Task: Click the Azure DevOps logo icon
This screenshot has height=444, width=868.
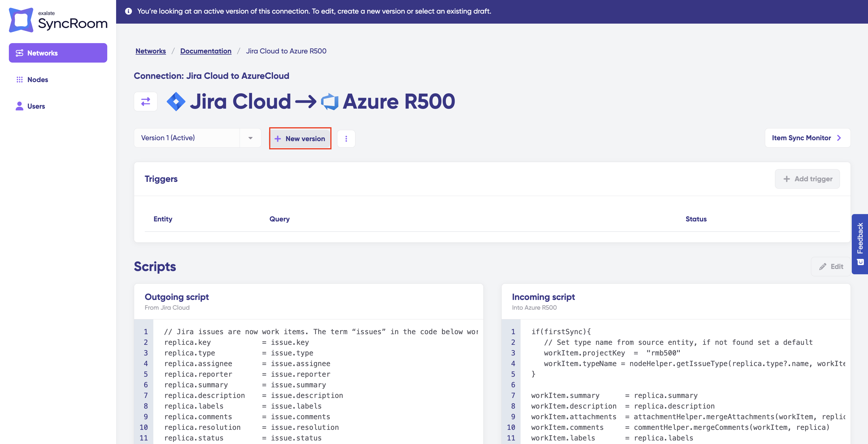Action: tap(329, 102)
